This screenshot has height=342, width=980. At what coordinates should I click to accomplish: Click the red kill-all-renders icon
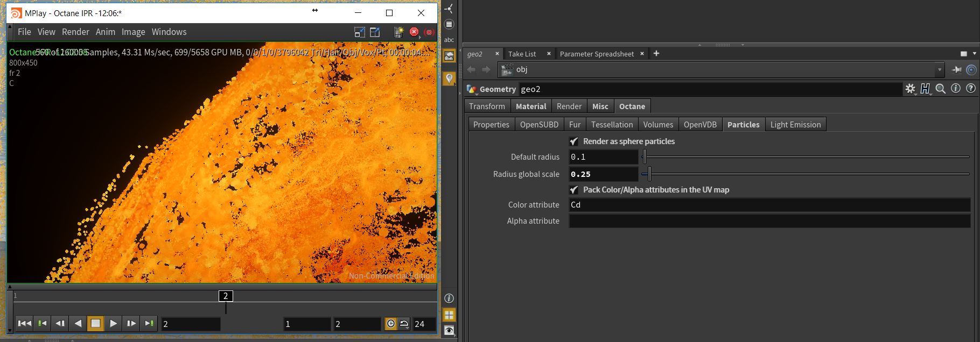[x=429, y=32]
